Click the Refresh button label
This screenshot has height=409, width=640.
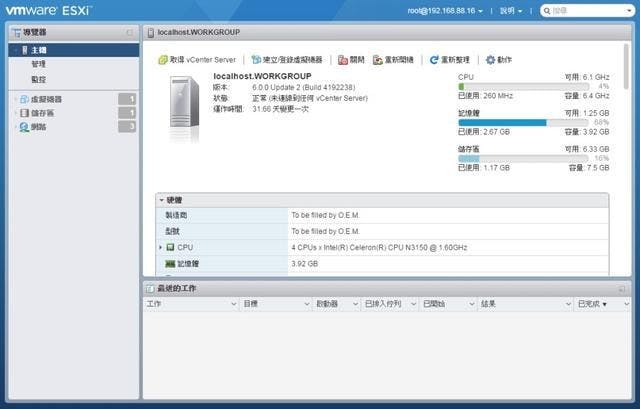456,60
